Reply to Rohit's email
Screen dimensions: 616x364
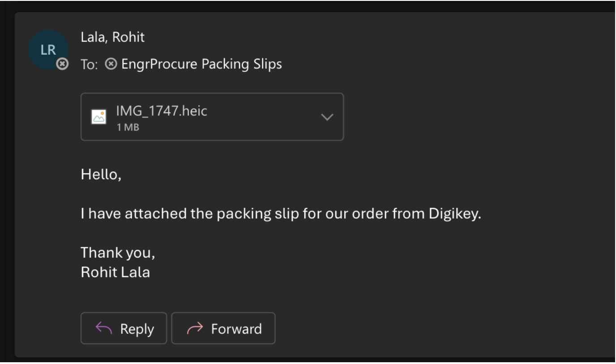pos(124,329)
